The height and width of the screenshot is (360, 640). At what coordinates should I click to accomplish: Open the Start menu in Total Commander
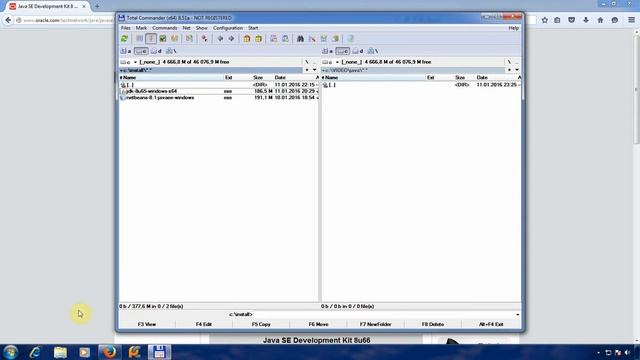coord(253,28)
